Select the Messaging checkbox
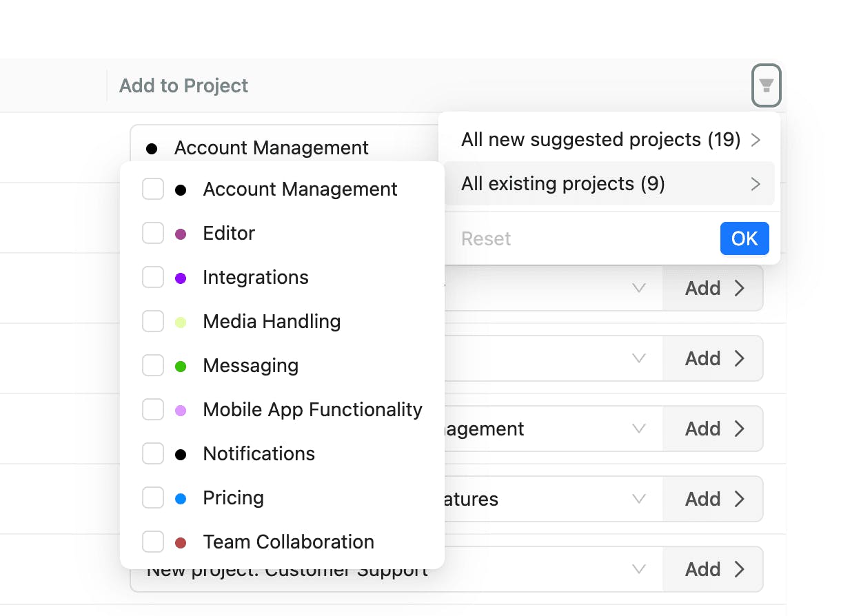841x616 pixels. [x=153, y=366]
